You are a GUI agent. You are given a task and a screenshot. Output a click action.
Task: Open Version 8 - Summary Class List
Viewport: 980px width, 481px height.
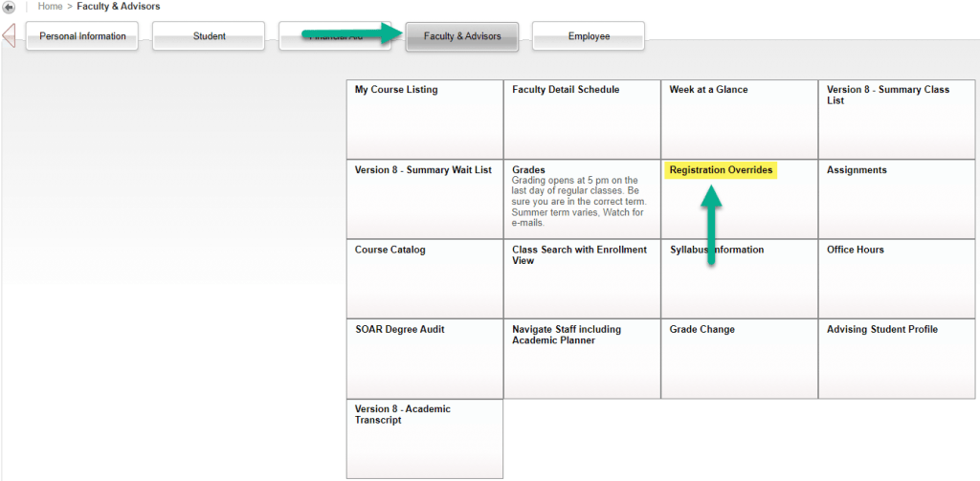click(x=887, y=95)
